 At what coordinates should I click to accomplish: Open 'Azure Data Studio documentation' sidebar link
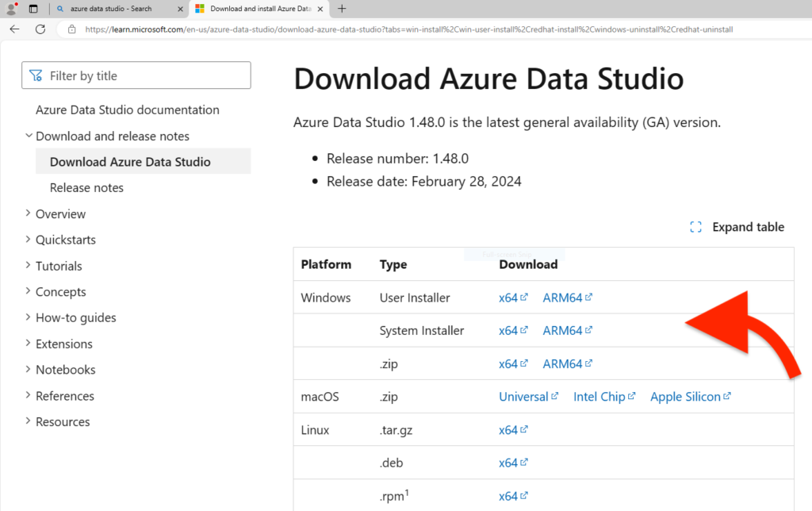[x=128, y=109]
